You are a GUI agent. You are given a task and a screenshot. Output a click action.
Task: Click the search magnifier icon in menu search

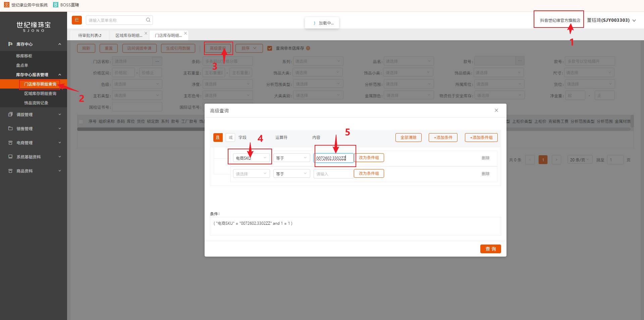click(148, 20)
